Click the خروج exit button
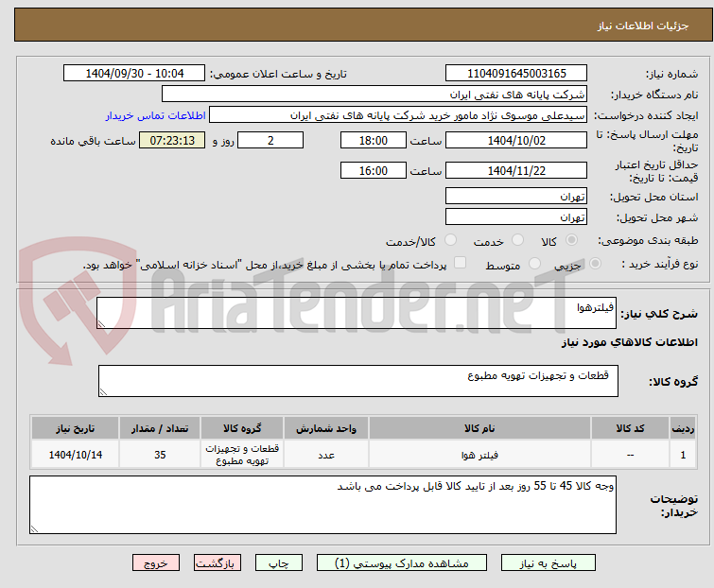This screenshot has width=714, height=588. tap(156, 563)
